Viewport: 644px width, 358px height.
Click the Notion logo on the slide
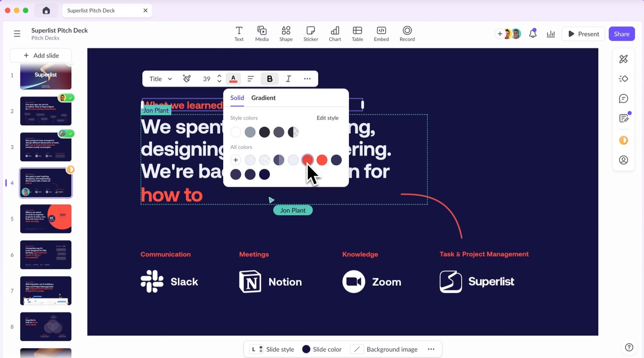pyautogui.click(x=270, y=282)
